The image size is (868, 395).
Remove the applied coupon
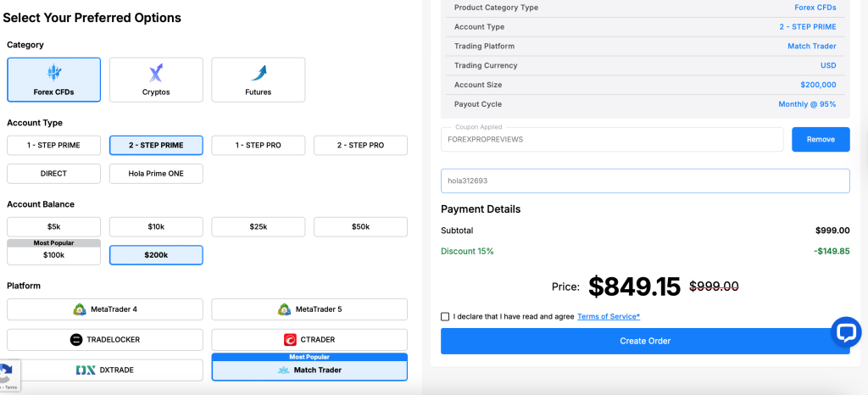821,139
